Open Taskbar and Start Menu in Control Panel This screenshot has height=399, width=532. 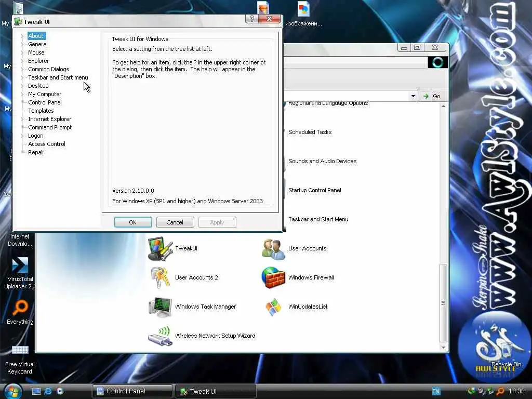pyautogui.click(x=318, y=220)
